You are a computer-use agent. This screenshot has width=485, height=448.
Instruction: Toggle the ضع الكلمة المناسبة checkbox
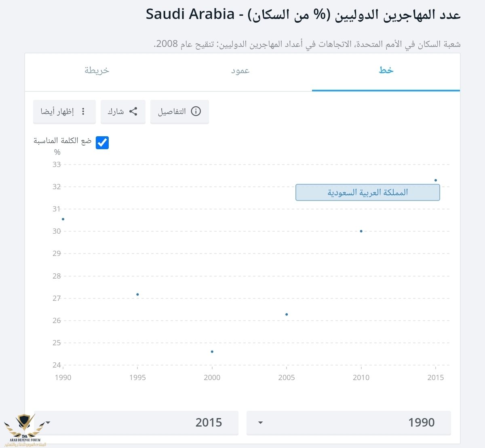[102, 143]
